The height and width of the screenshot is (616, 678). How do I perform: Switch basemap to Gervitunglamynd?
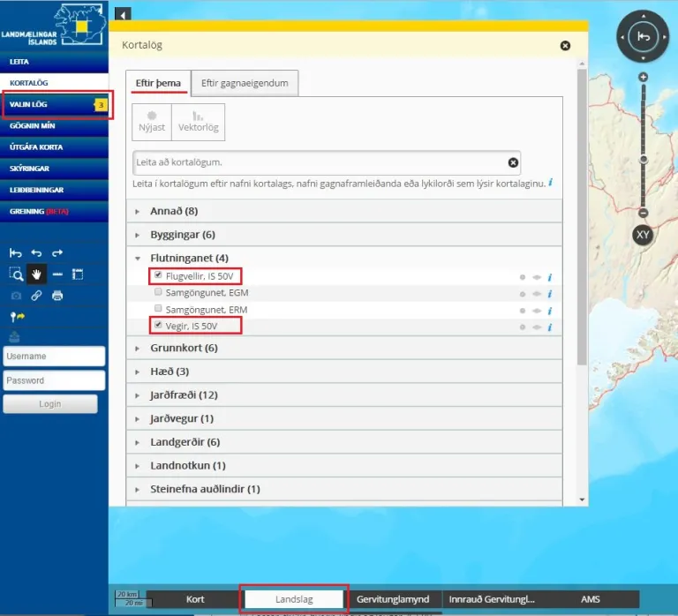click(393, 599)
